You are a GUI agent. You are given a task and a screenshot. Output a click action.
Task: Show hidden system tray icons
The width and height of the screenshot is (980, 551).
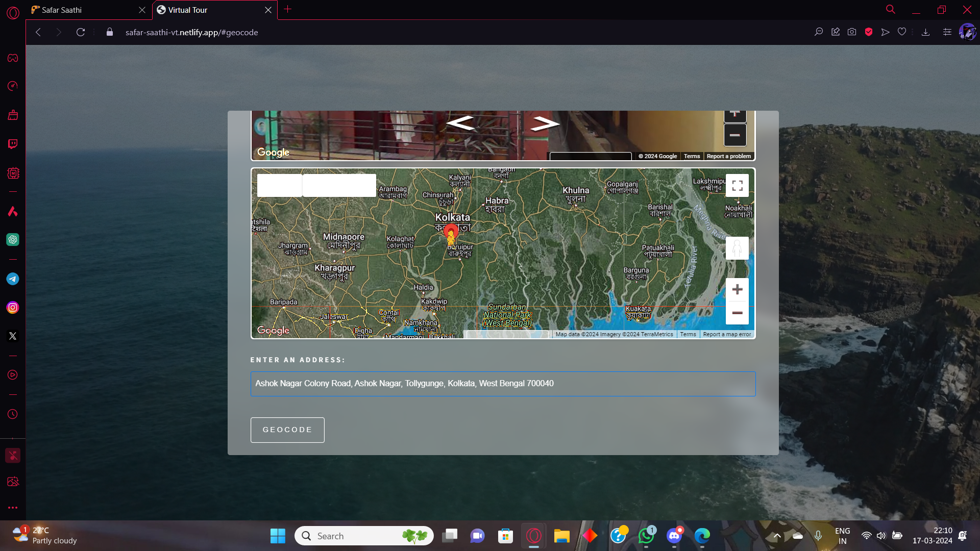click(777, 536)
